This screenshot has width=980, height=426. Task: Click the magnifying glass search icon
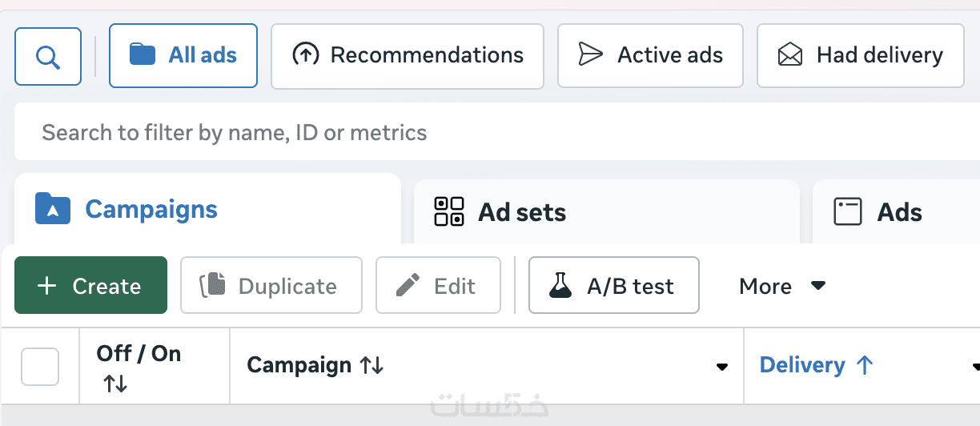click(x=48, y=57)
